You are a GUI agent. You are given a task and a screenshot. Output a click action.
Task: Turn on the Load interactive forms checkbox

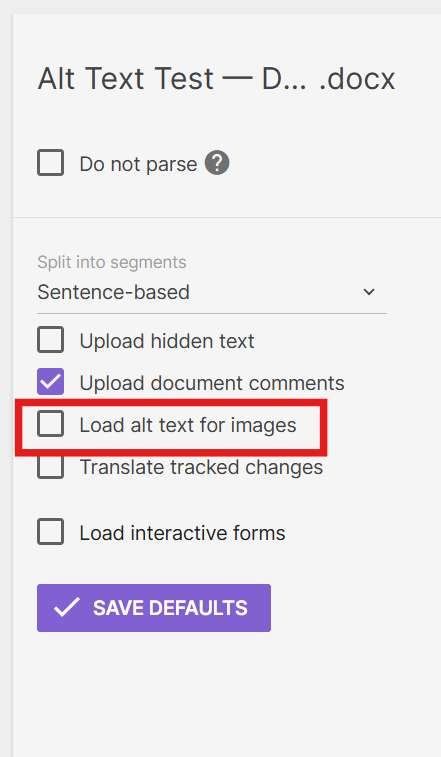click(51, 532)
